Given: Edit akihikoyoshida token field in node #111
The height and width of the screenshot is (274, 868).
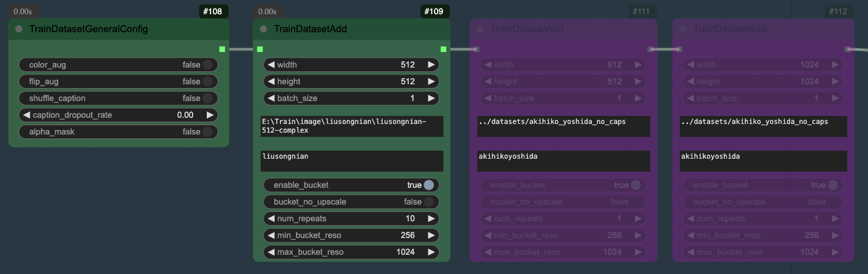Looking at the screenshot, I should (563, 161).
